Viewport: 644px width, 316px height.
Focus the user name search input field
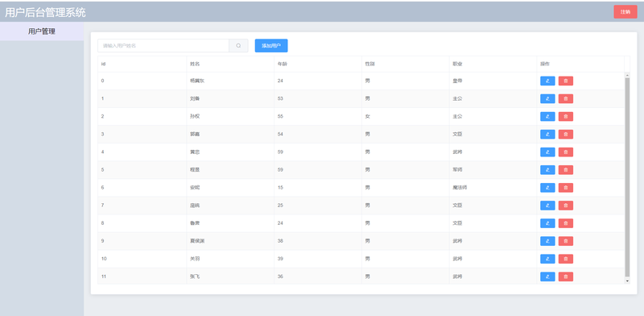click(163, 46)
